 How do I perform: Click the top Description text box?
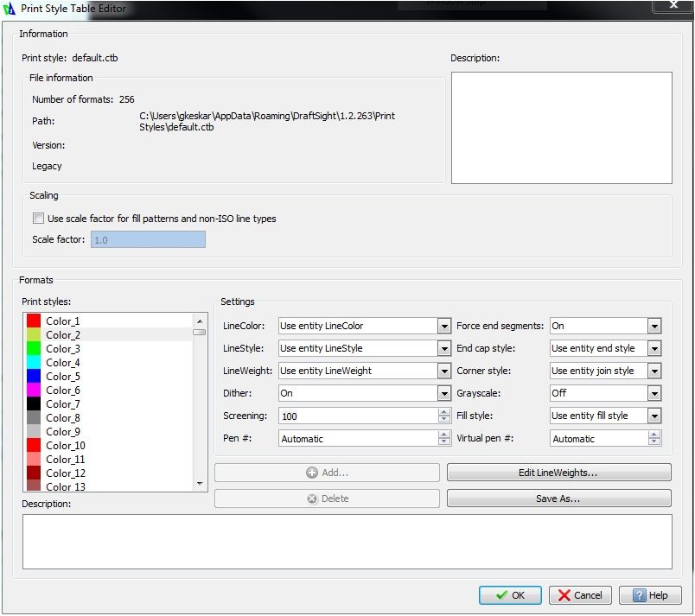pos(562,128)
